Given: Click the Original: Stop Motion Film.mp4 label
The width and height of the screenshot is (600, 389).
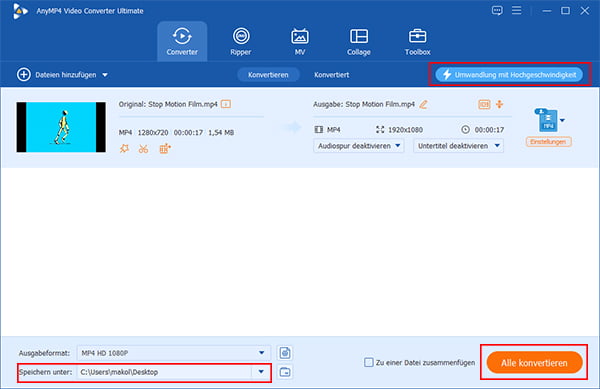Looking at the screenshot, I should (168, 104).
